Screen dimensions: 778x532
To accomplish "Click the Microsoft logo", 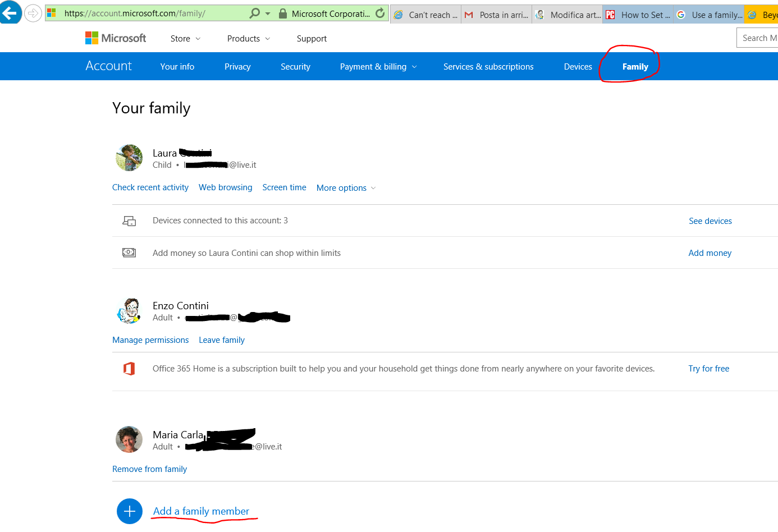I will (x=116, y=38).
